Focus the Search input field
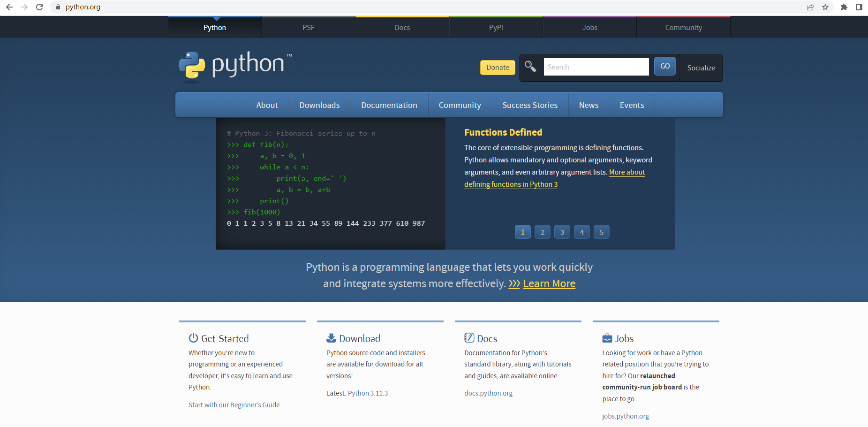This screenshot has height=427, width=868. 596,67
